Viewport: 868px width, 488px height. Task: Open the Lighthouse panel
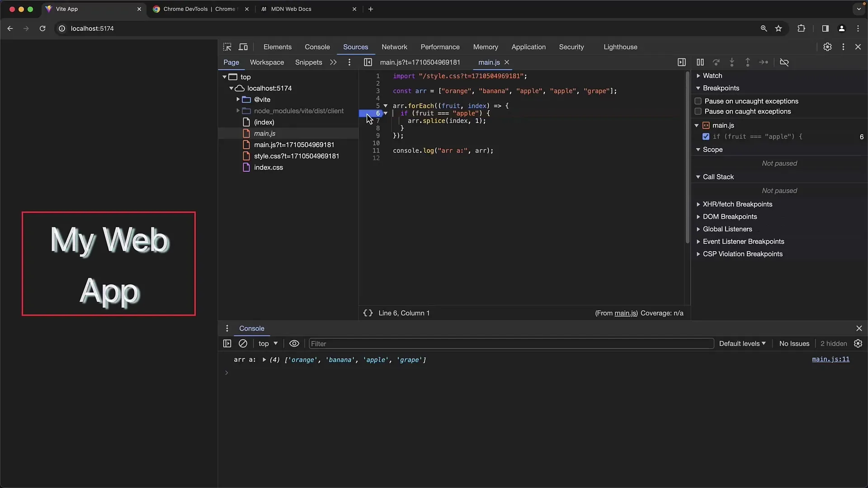[x=620, y=47]
